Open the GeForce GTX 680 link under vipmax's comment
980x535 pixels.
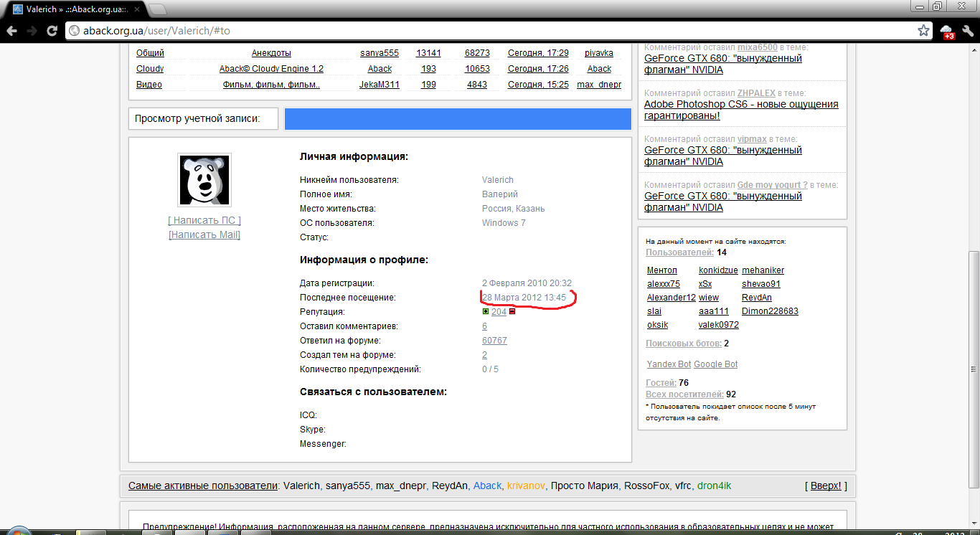tap(723, 156)
